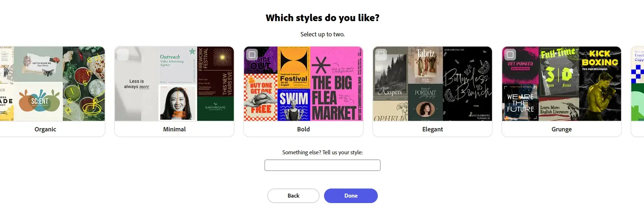
Task: Check the selection box on the Elegant card
Action: point(381,54)
